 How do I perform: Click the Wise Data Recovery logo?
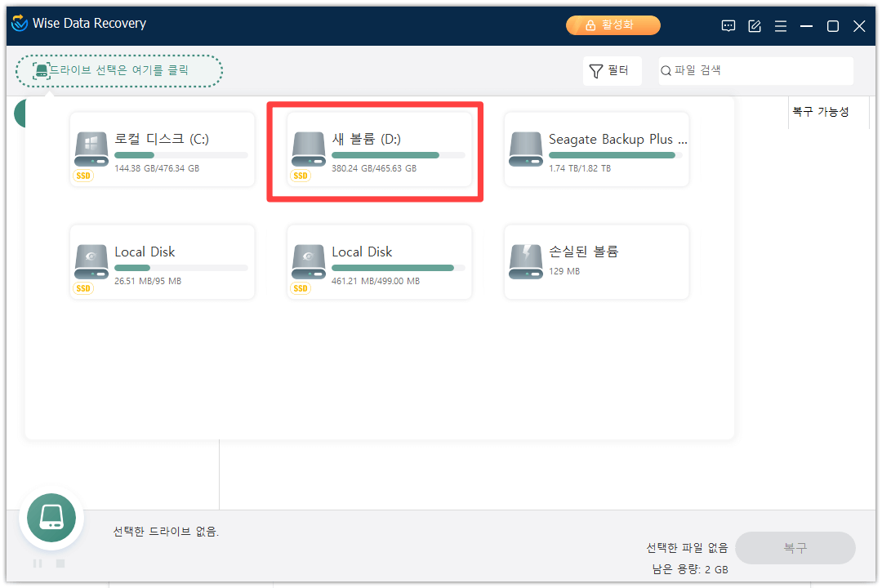[19, 24]
